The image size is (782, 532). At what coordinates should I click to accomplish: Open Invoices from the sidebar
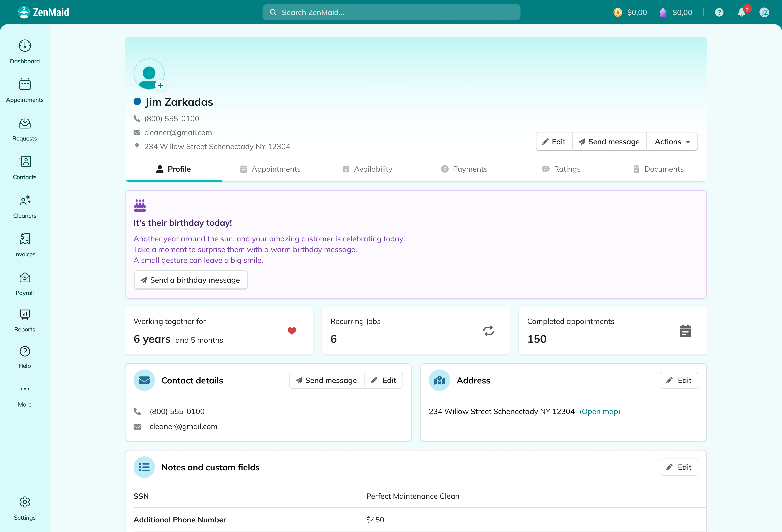tap(24, 239)
